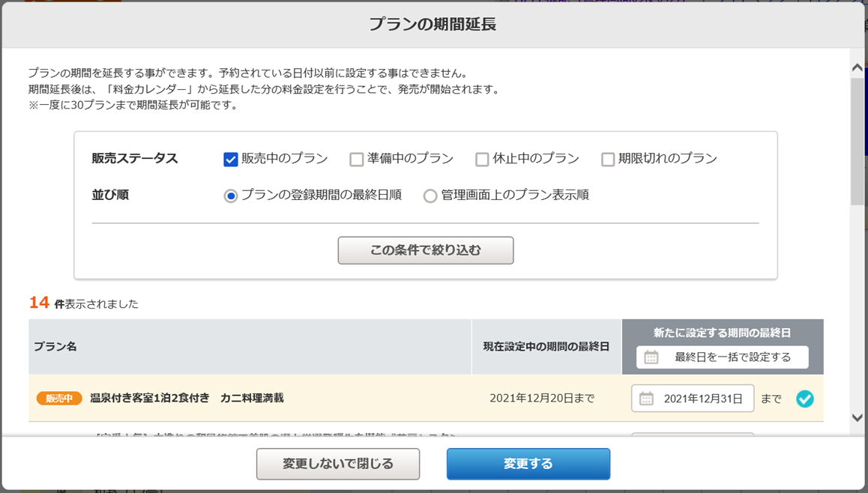This screenshot has width=868, height=493.
Task: Click the scrollbar down arrow
Action: pyautogui.click(x=858, y=417)
